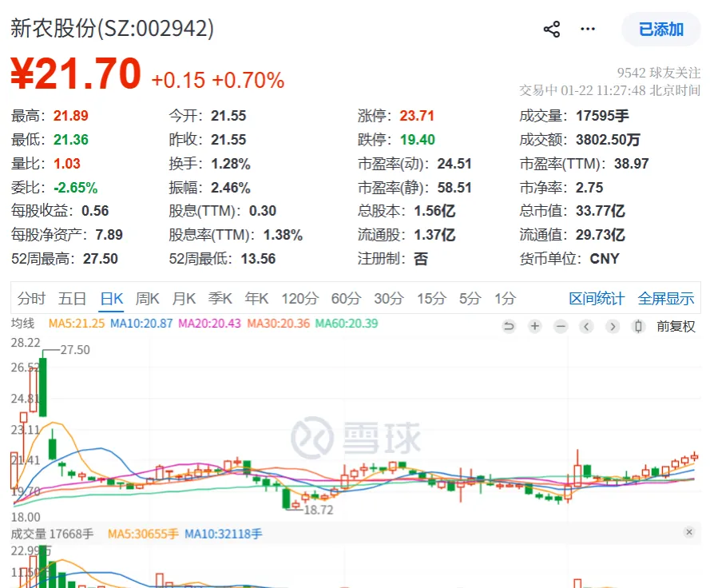This screenshot has height=588, width=710.
Task: Click the chart reset/undo icon
Action: point(509,326)
